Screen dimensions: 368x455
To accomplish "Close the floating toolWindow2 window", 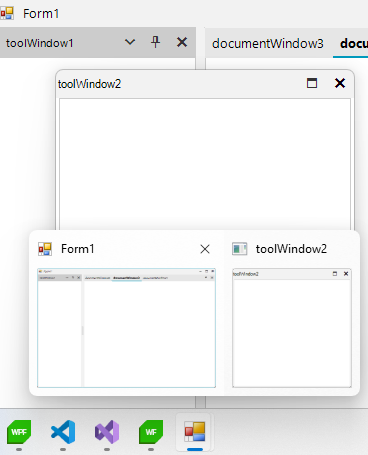I will tap(340, 83).
